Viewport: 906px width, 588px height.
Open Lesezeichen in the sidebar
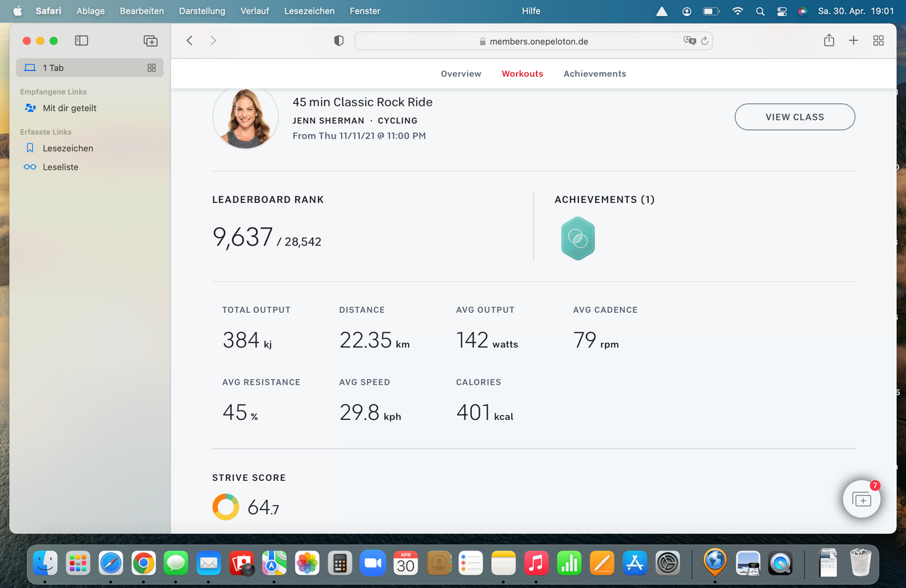pos(68,148)
